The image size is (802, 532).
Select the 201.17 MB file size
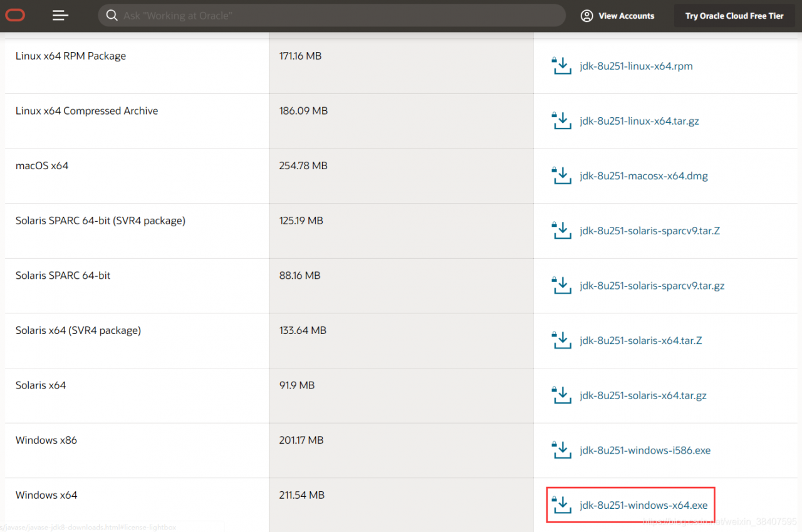[x=301, y=440]
